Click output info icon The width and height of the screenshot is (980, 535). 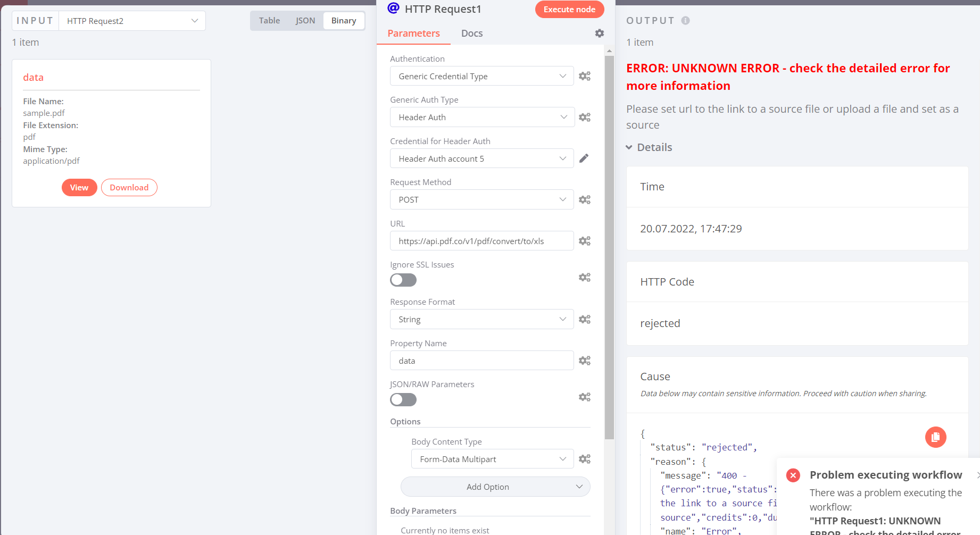pos(685,21)
